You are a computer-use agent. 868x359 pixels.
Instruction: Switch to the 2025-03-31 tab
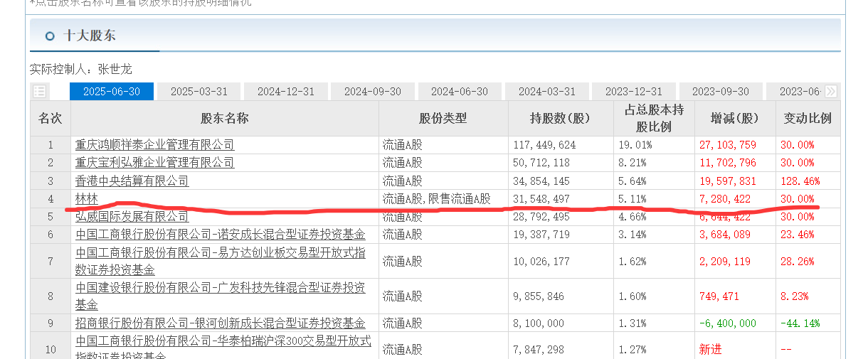click(x=199, y=91)
